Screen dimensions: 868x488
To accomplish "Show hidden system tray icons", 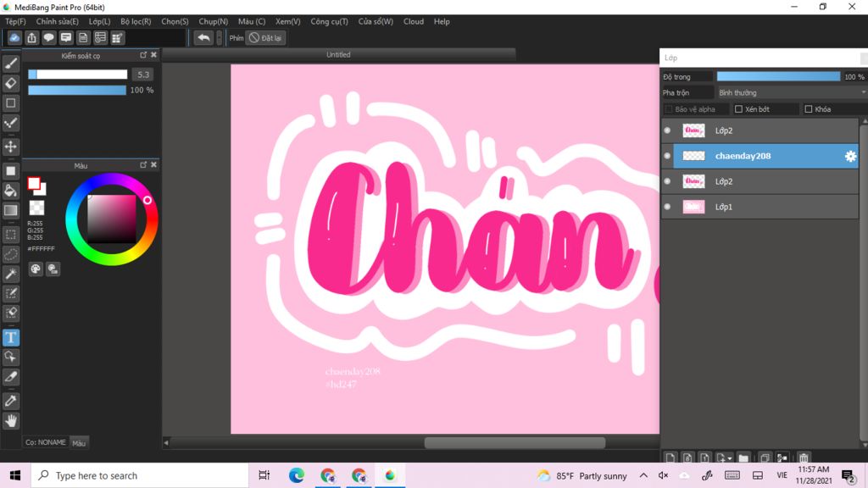I will (x=643, y=475).
